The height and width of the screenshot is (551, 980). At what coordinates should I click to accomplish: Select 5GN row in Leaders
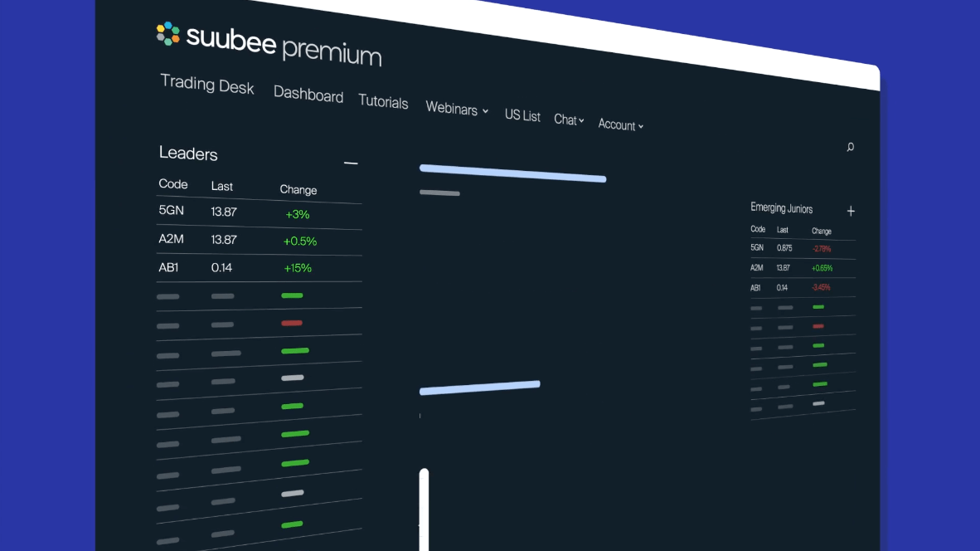coord(259,212)
